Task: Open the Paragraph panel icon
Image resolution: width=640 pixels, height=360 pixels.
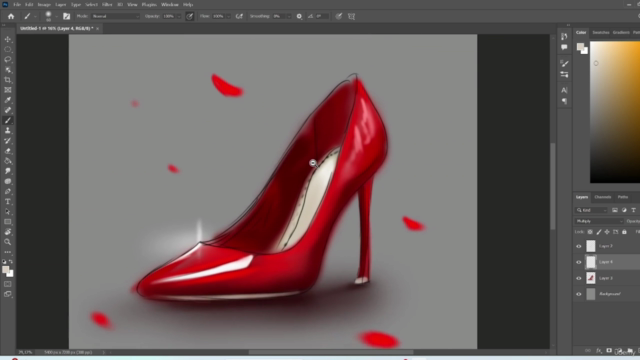Action: tap(564, 101)
